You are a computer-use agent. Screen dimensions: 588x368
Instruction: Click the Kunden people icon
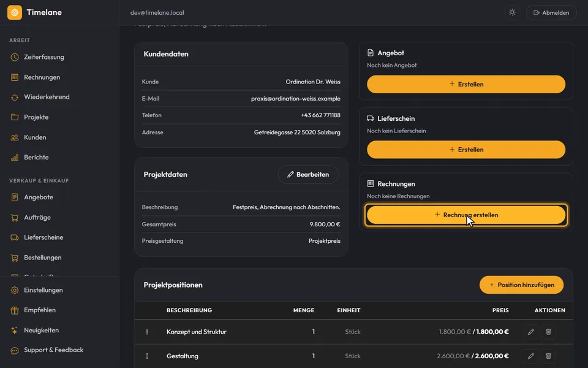coord(15,137)
